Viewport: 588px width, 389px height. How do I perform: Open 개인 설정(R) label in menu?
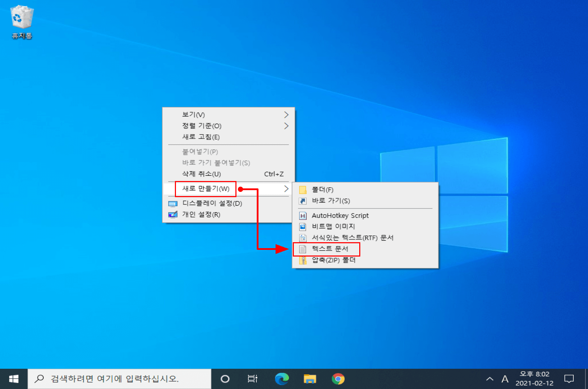(201, 215)
